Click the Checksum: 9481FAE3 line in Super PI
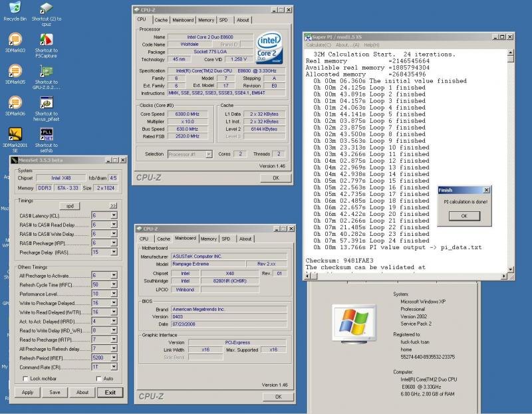 coord(339,260)
